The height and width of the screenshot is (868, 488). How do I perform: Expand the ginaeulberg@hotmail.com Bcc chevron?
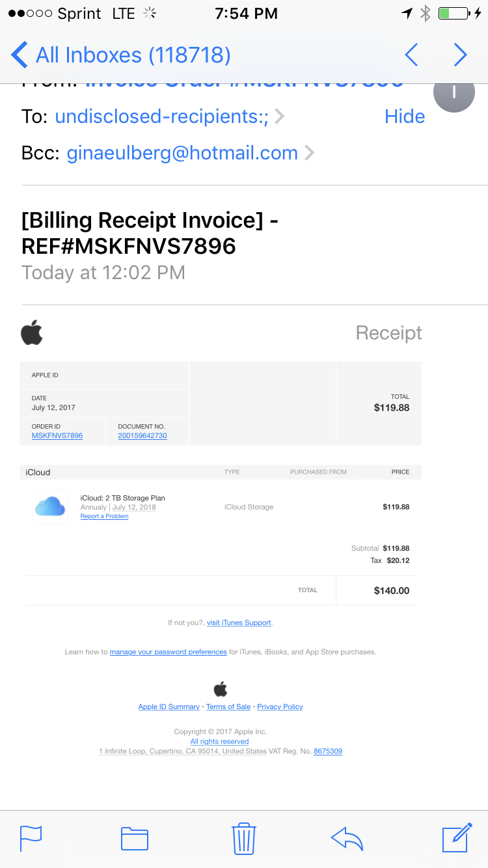pos(310,153)
